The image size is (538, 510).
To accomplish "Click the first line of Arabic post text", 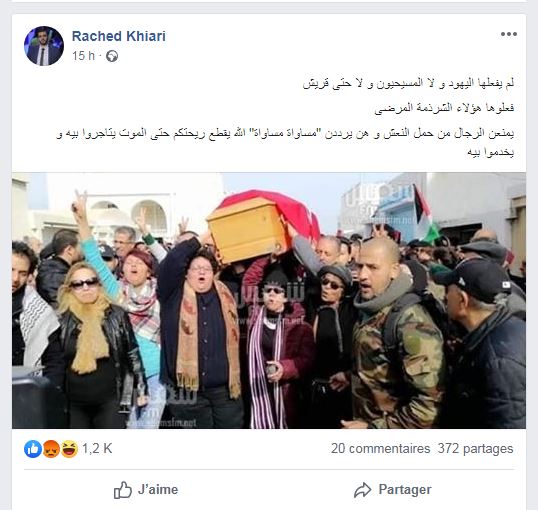I will pos(408,83).
